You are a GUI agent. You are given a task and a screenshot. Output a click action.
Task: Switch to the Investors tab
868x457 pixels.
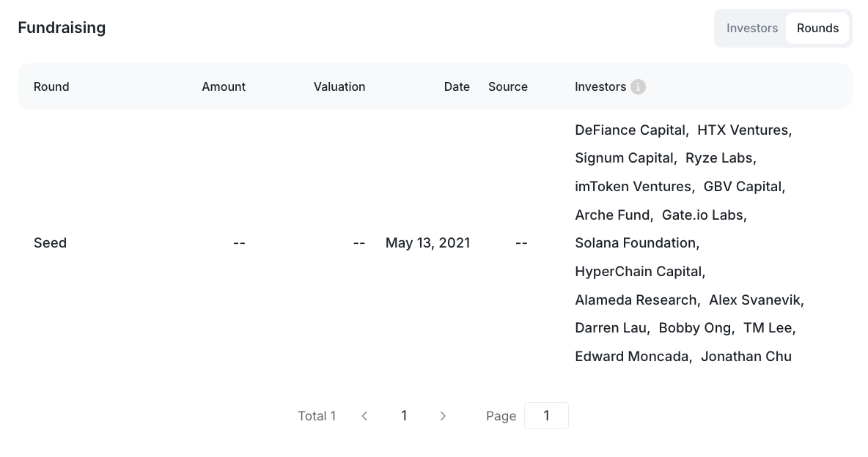pos(751,29)
